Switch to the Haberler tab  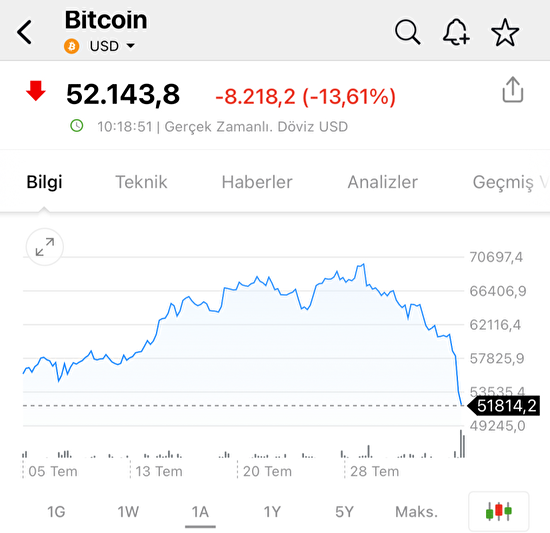[x=257, y=182]
